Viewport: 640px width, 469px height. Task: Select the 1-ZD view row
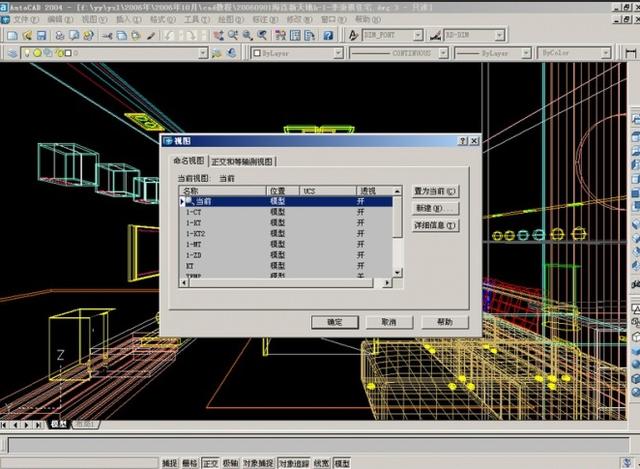(x=286, y=255)
